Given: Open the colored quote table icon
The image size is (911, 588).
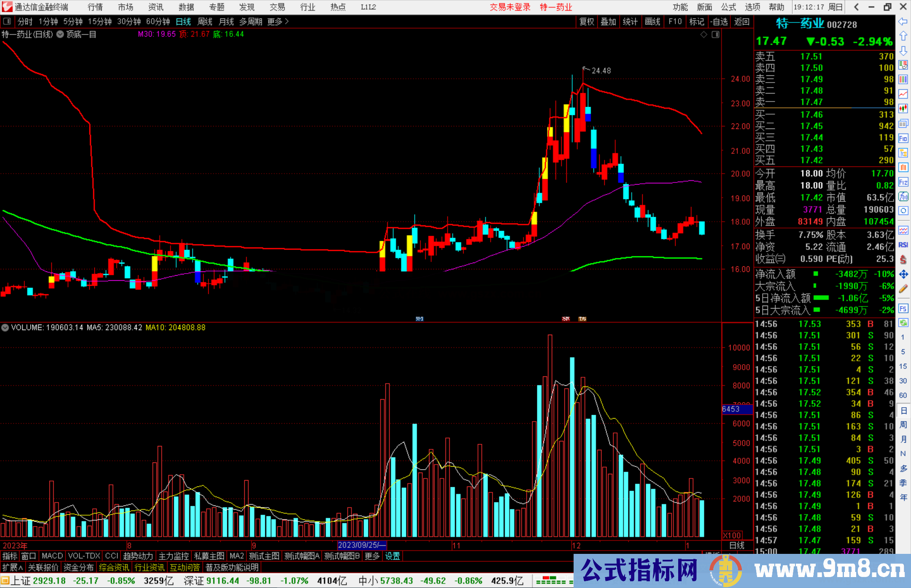Looking at the screenshot, I should [903, 80].
